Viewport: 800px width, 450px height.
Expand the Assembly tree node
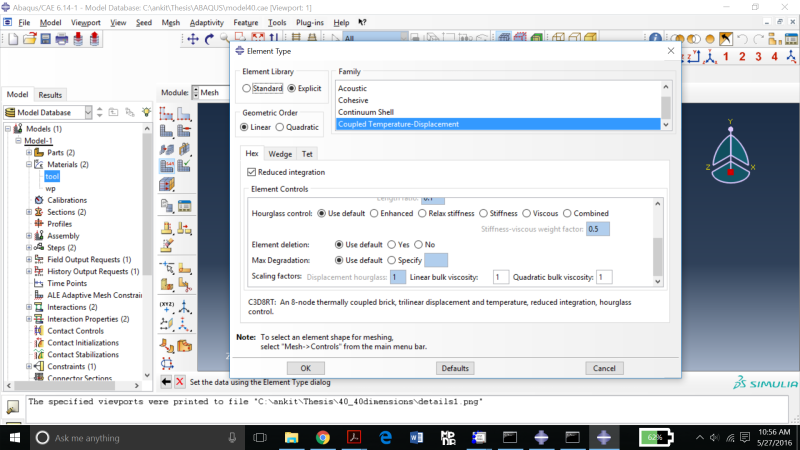pos(29,236)
